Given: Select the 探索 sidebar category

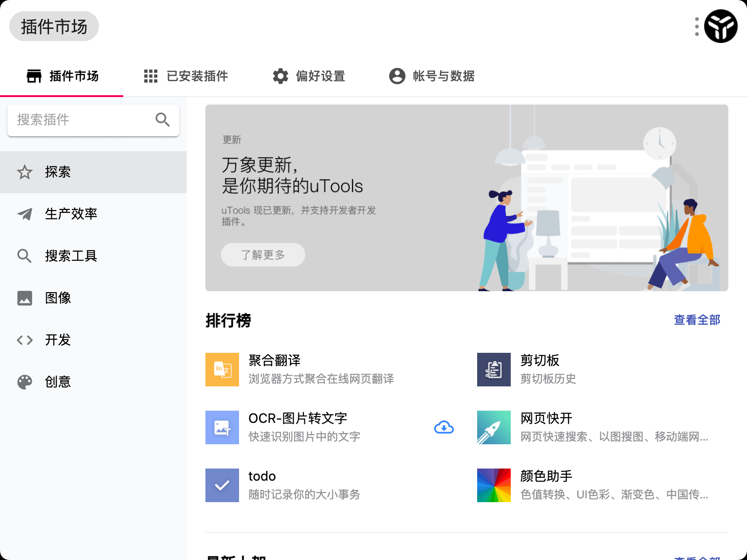Looking at the screenshot, I should (93, 172).
